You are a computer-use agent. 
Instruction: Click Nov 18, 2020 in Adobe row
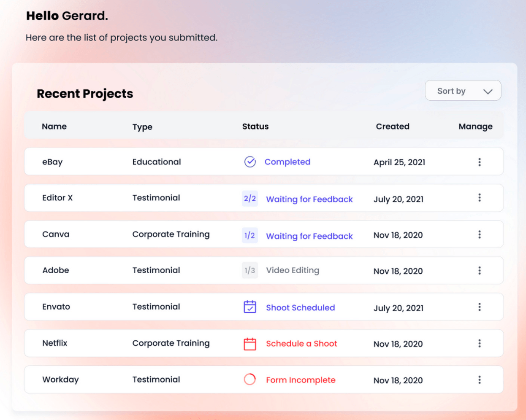pyautogui.click(x=398, y=271)
